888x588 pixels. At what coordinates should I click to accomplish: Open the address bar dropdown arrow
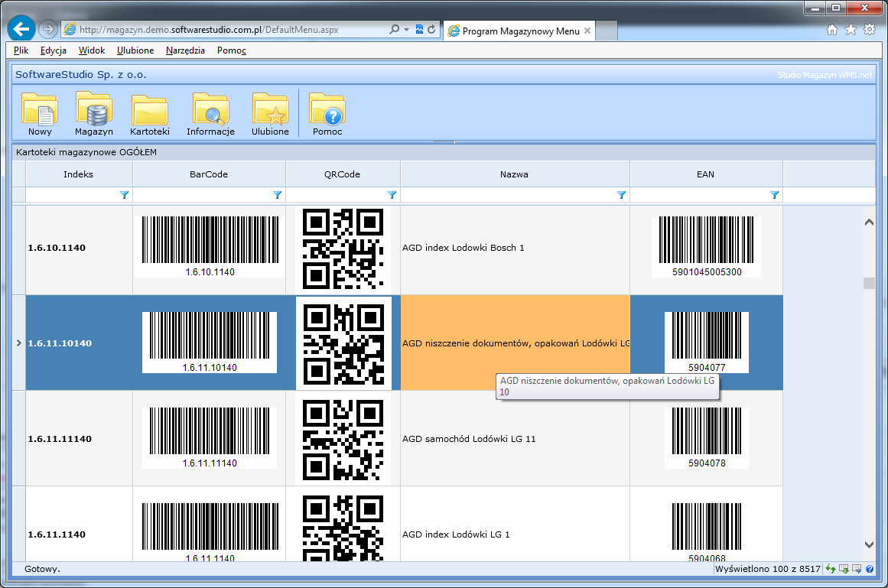pyautogui.click(x=407, y=29)
